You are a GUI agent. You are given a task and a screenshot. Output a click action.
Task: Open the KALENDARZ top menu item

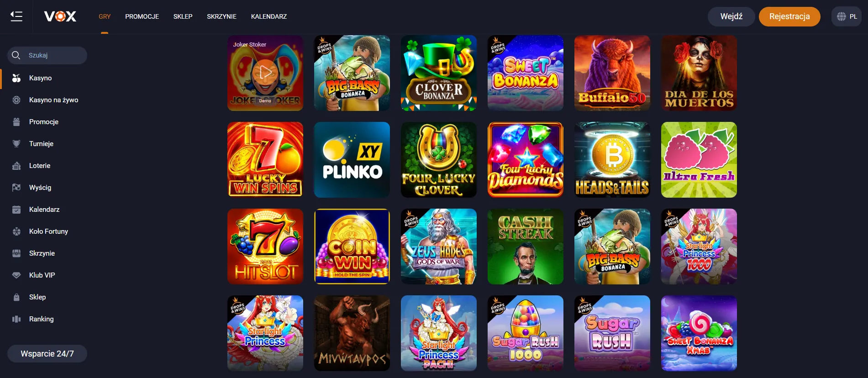click(269, 16)
